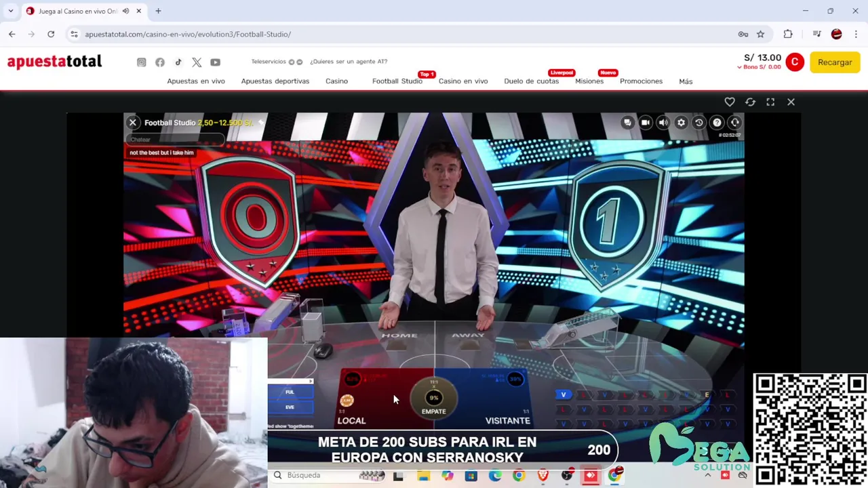The width and height of the screenshot is (868, 488).
Task: Open Microsoft Edge from the taskbar
Action: [495, 476]
